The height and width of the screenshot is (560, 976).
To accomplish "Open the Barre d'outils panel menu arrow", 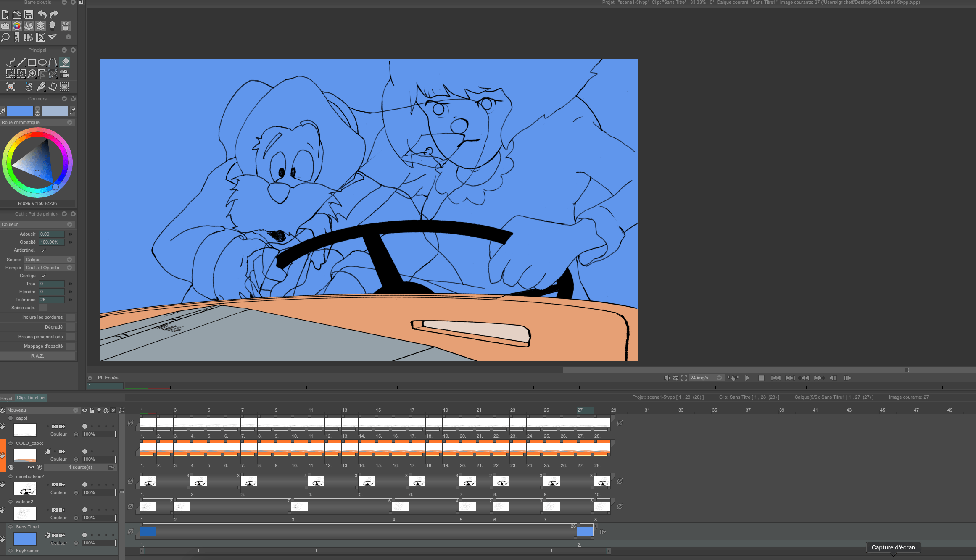I will pyautogui.click(x=64, y=3).
